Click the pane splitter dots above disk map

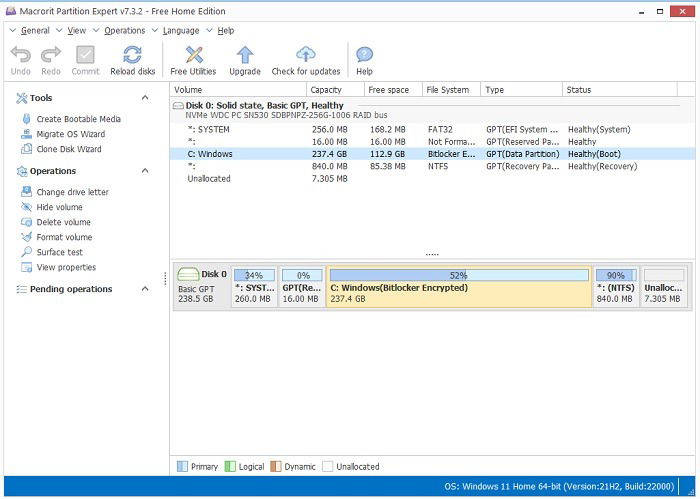point(432,254)
